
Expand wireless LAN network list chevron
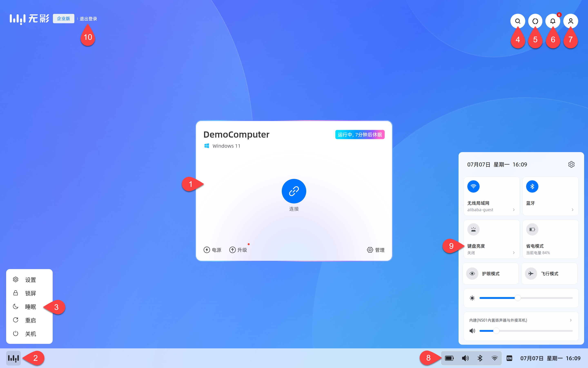coord(514,210)
